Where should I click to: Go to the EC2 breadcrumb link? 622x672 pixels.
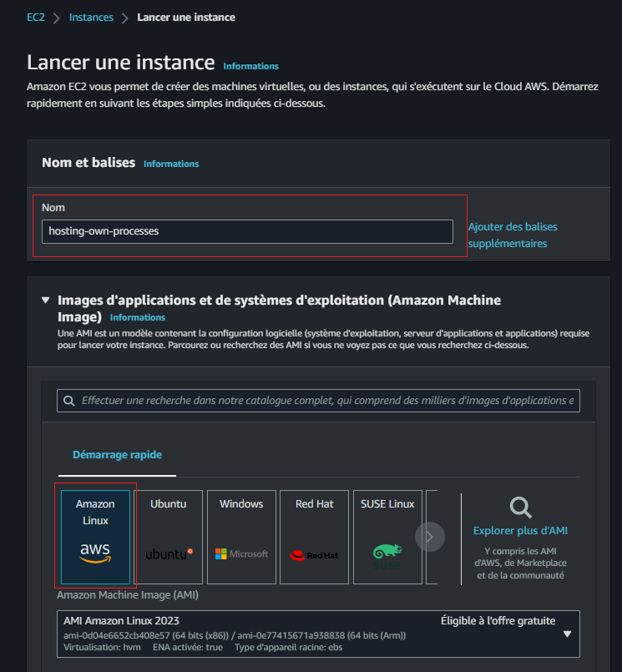point(36,18)
